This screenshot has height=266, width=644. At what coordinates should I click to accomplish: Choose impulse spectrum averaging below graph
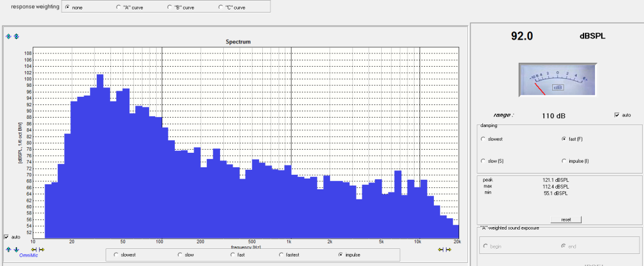[340, 255]
